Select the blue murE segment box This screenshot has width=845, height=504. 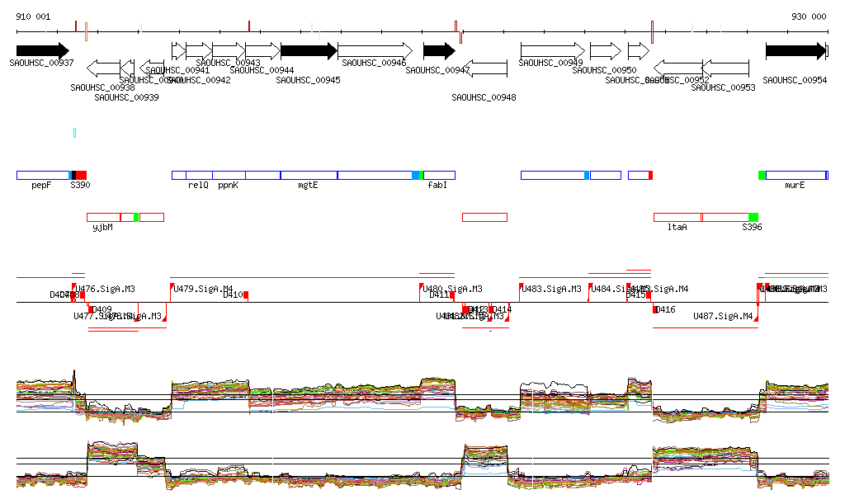point(796,175)
